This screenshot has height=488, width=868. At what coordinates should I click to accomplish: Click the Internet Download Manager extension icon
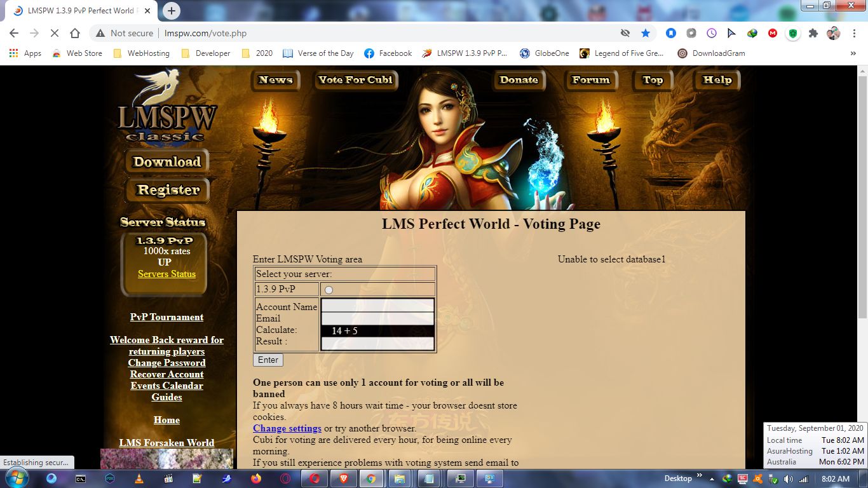tap(752, 33)
